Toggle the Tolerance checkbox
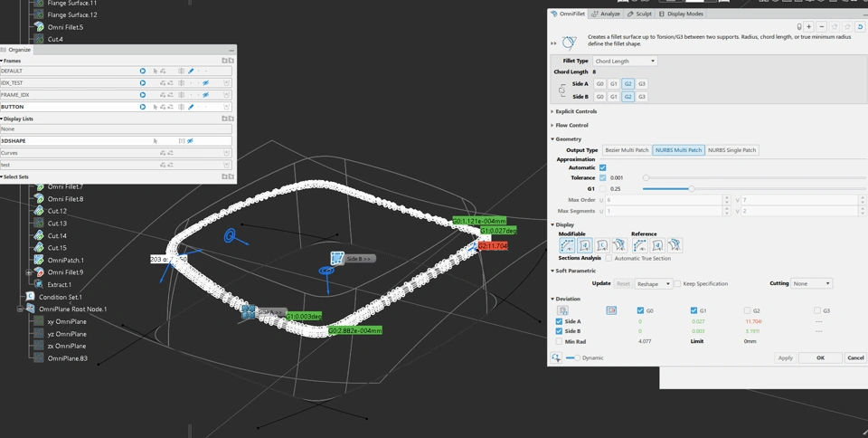Image resolution: width=868 pixels, height=438 pixels. coord(603,177)
